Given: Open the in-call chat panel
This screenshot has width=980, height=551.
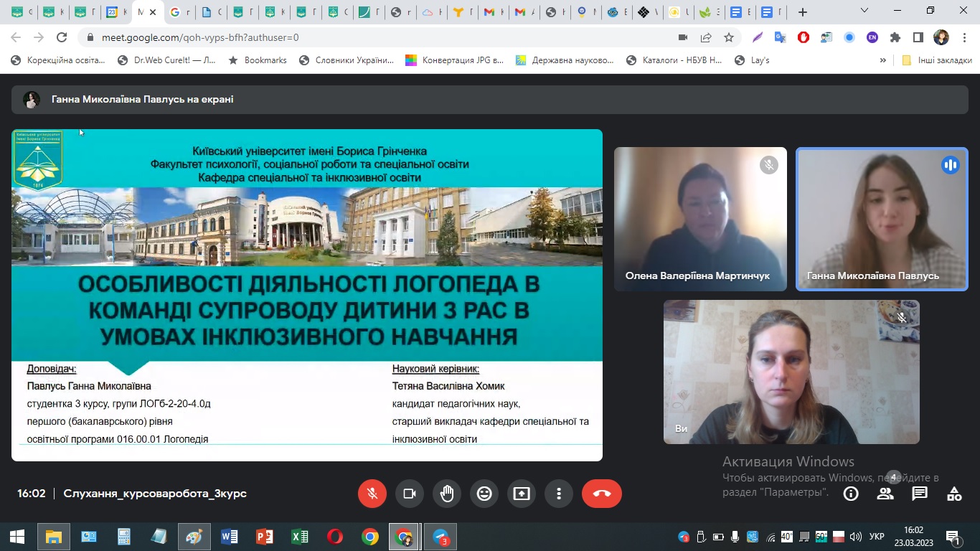Looking at the screenshot, I should click(x=920, y=494).
